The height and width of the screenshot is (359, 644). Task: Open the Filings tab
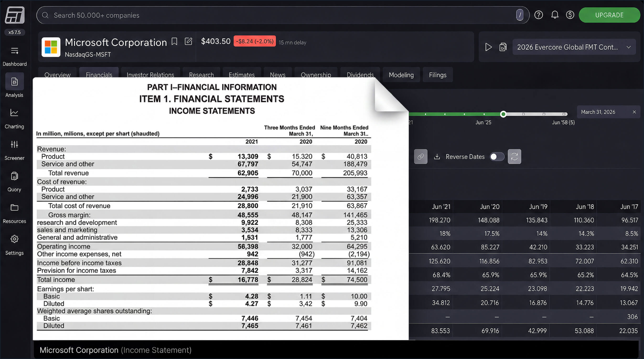coord(437,75)
